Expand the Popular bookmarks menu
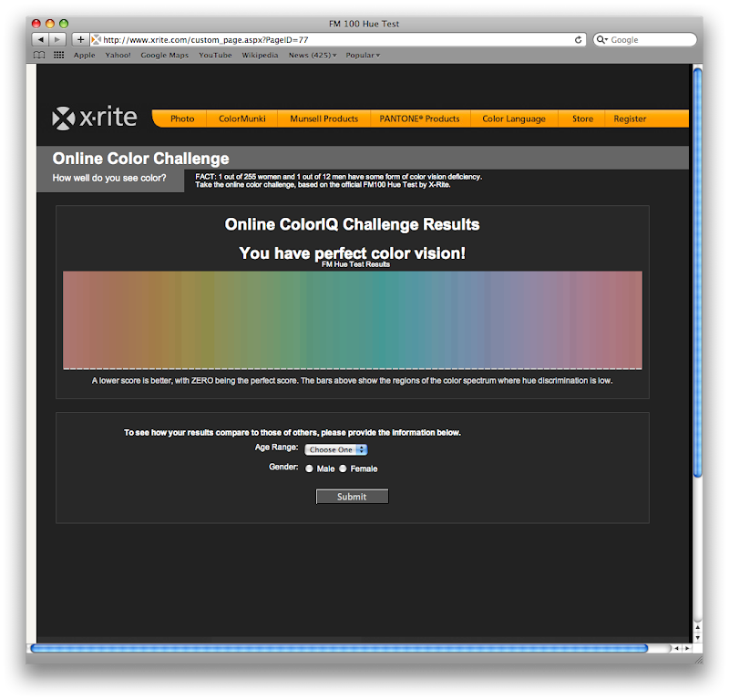This screenshot has width=729, height=700. tap(363, 55)
